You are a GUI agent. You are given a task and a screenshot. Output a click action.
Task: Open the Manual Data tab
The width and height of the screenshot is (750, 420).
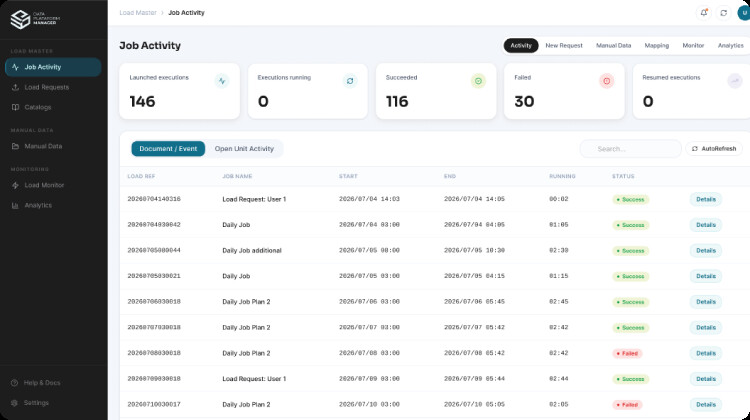coord(613,45)
